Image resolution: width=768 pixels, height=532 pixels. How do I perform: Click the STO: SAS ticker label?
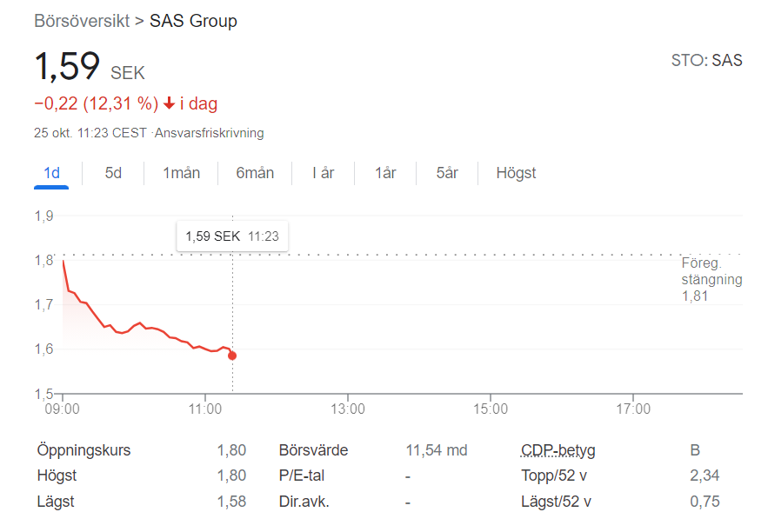[706, 61]
